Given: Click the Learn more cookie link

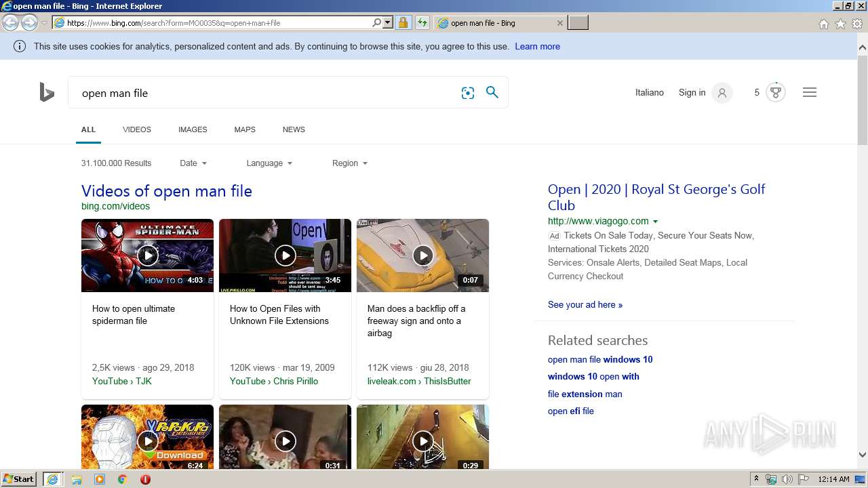Looking at the screenshot, I should coord(537,47).
